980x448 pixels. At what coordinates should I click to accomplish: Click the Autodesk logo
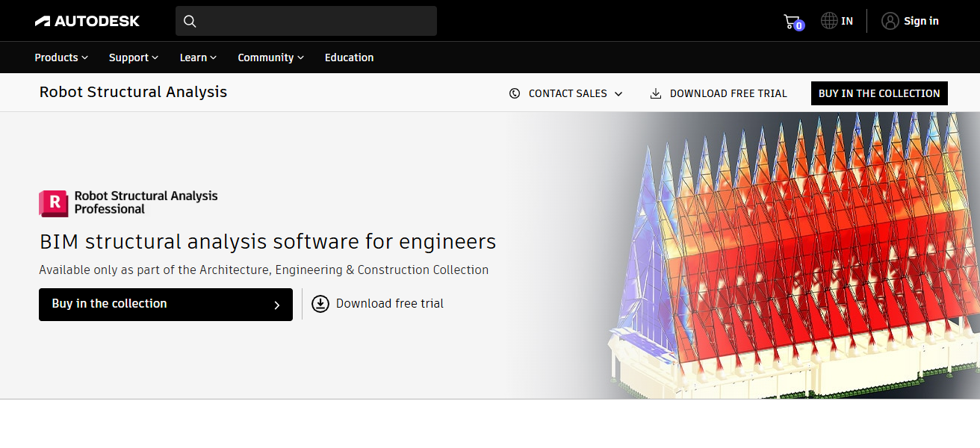[87, 21]
